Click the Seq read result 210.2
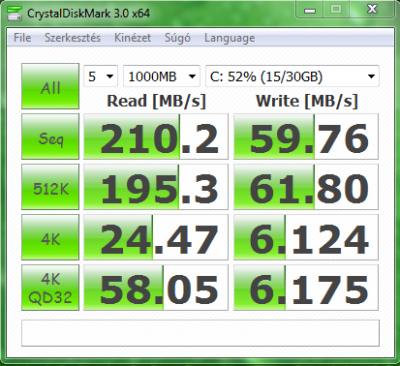 [156, 137]
